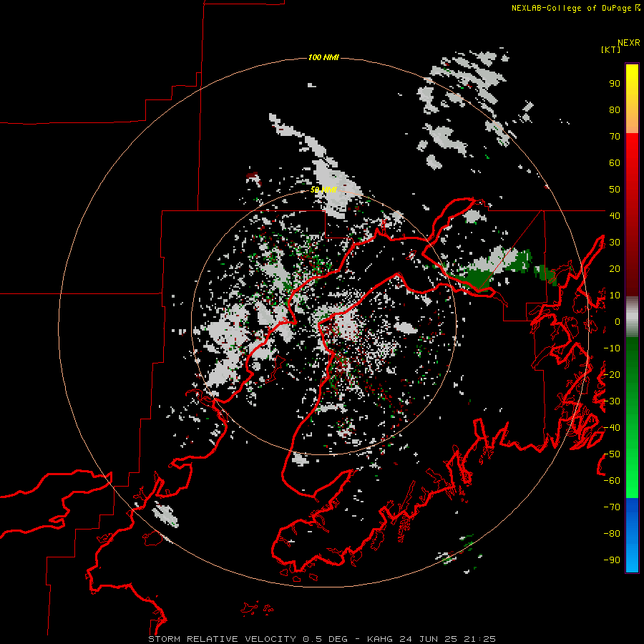Click the positive 10 knot scale label
This screenshot has width=644, height=644.
coord(615,296)
